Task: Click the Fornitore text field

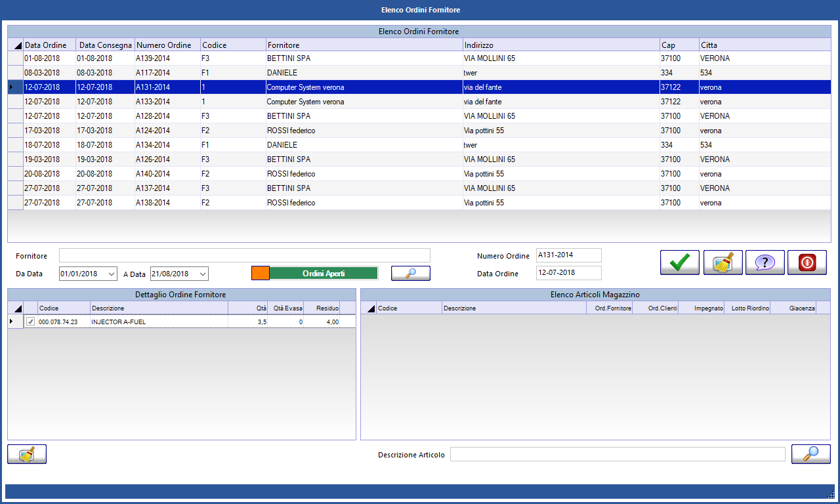Action: tap(244, 255)
